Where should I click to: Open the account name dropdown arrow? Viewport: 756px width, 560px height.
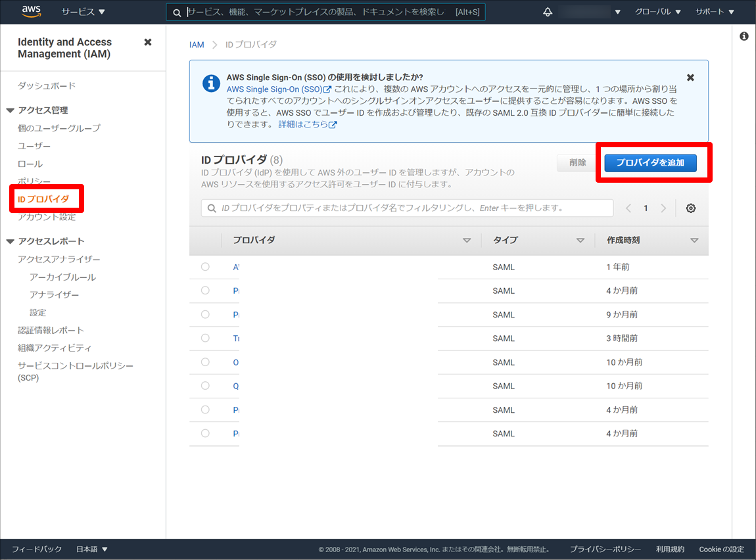click(618, 12)
